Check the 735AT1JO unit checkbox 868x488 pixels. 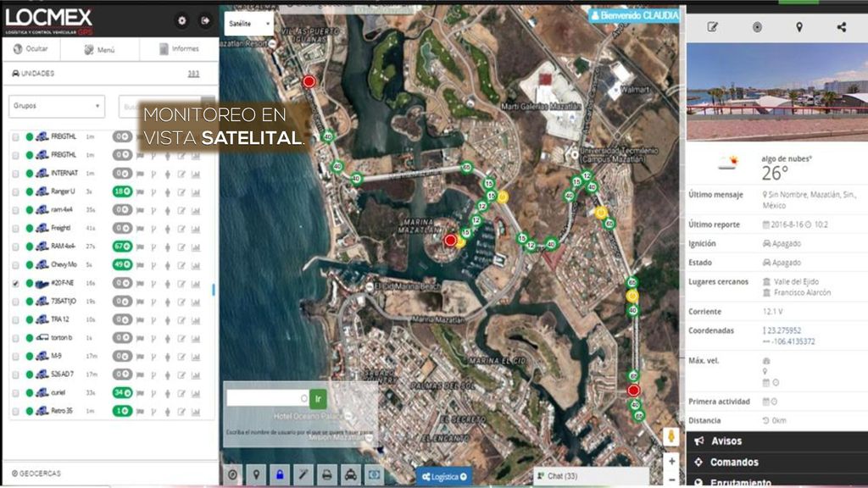[x=15, y=302]
